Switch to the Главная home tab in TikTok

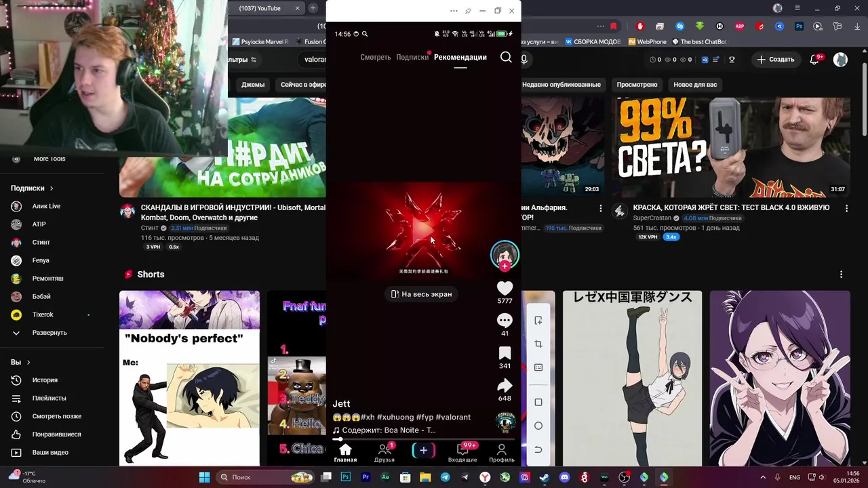(345, 452)
